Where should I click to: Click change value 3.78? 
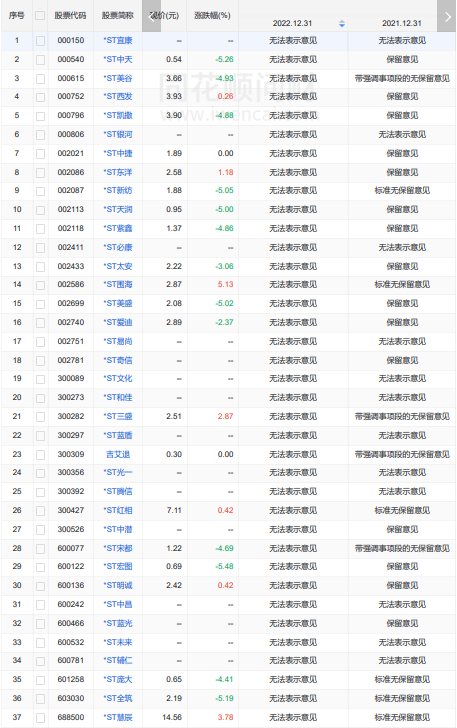[x=226, y=717]
